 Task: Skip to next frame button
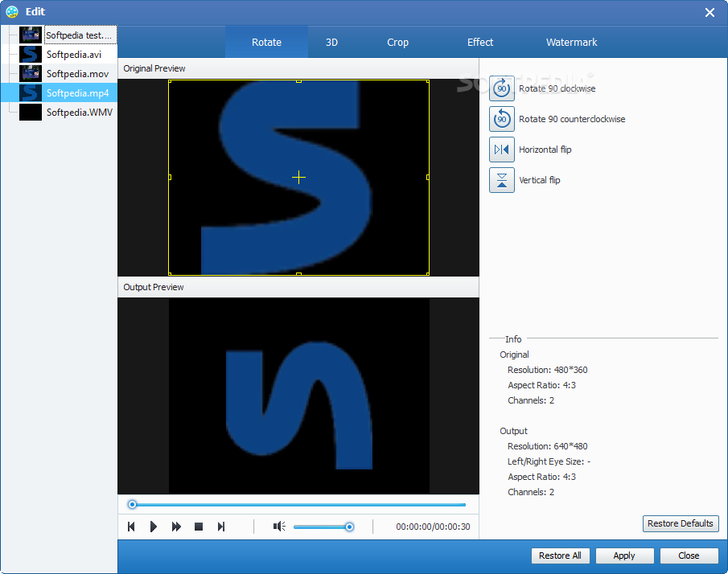[x=221, y=527]
